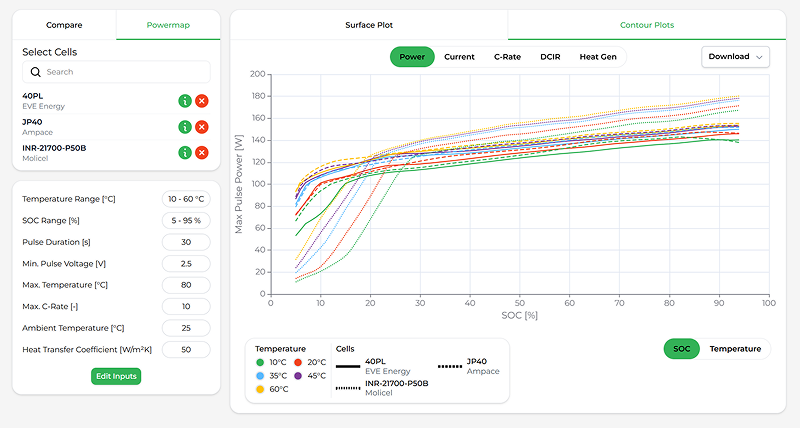Viewport: 800px width, 428px height.
Task: Open info for JP40 Ampace cell
Action: 185,127
